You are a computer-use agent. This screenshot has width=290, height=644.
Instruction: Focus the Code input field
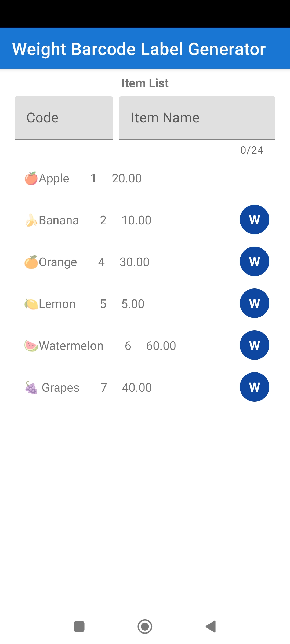(x=64, y=118)
